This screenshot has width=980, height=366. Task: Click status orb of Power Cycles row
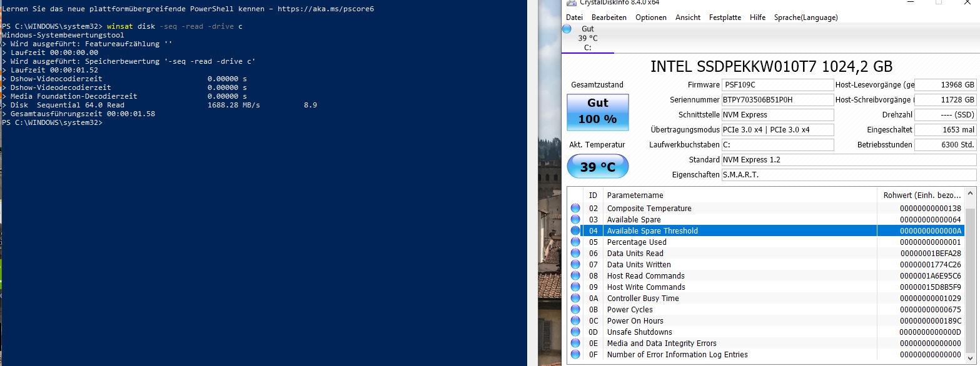click(x=575, y=310)
